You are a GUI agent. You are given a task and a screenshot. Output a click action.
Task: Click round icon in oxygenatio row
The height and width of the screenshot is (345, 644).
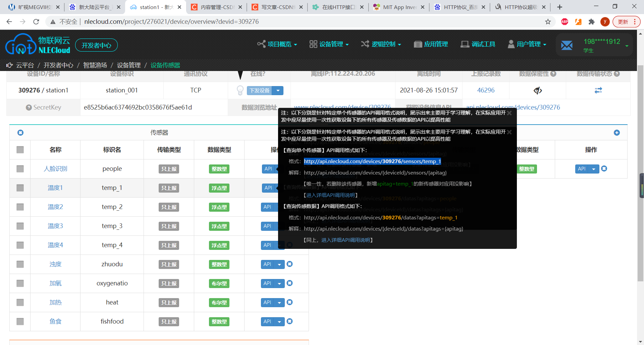[290, 283]
